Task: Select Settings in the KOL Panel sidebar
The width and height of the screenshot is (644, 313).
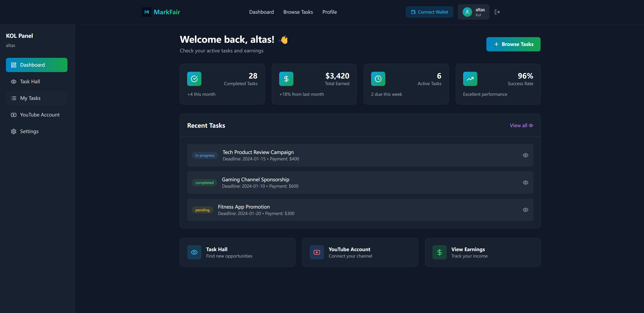Action: point(29,131)
